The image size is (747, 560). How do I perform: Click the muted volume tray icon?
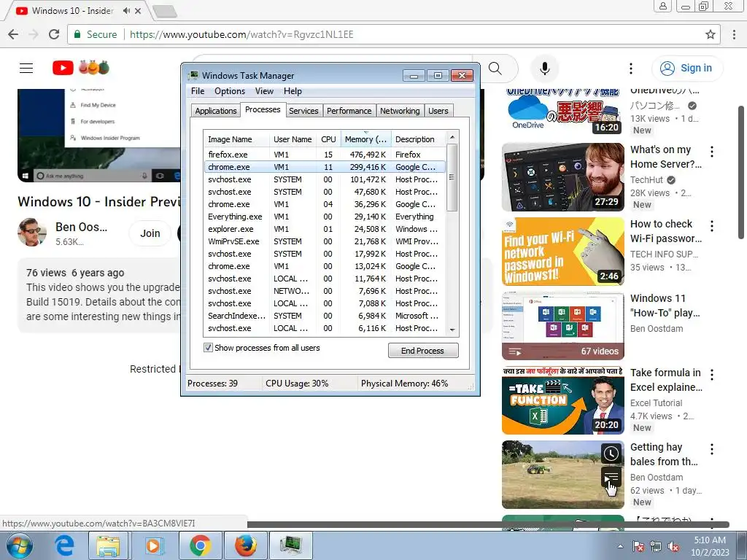tap(673, 547)
